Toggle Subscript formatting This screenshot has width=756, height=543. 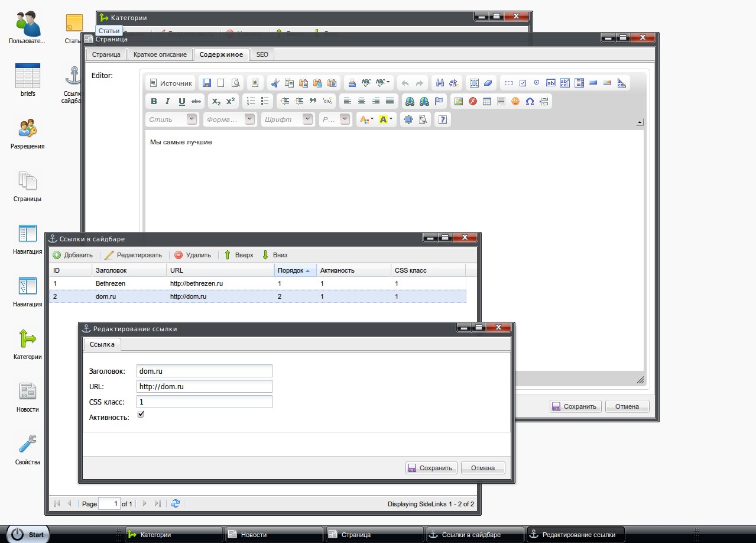[216, 101]
